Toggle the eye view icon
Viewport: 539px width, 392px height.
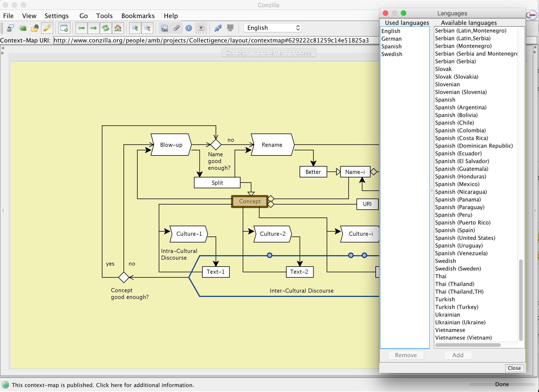coord(201,28)
